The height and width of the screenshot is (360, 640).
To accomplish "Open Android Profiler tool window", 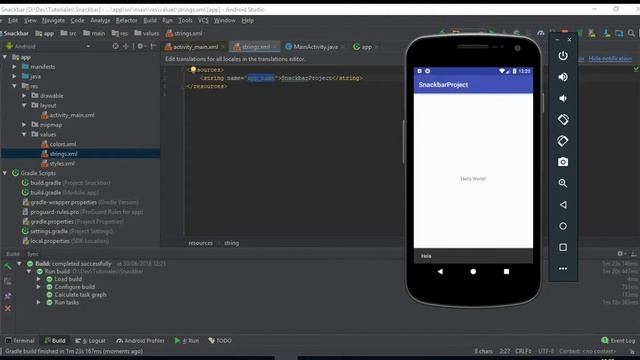I will click(x=140, y=340).
